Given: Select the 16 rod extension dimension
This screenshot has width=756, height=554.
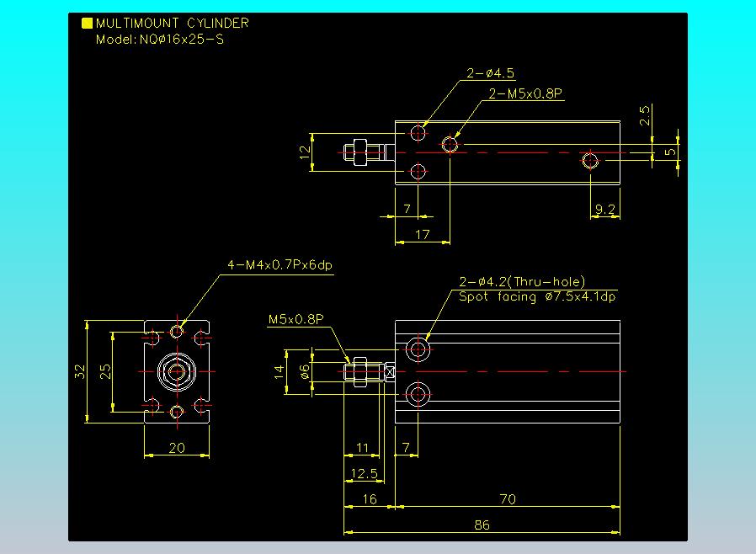Looking at the screenshot, I should (x=370, y=499).
